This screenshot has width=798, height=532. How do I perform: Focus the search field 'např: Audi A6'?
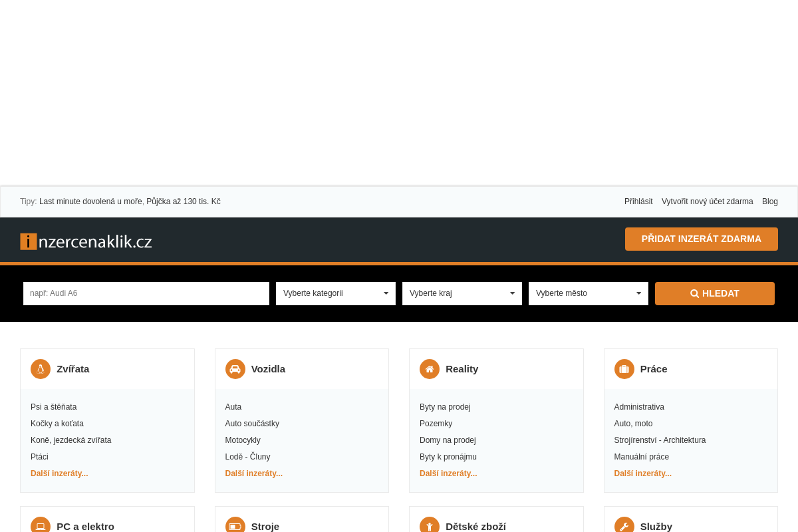[x=146, y=293]
